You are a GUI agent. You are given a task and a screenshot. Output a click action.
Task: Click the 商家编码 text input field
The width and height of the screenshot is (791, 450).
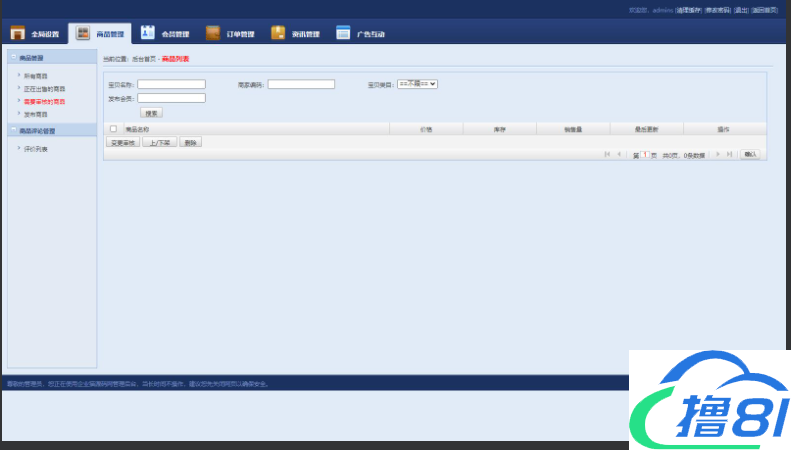[301, 85]
